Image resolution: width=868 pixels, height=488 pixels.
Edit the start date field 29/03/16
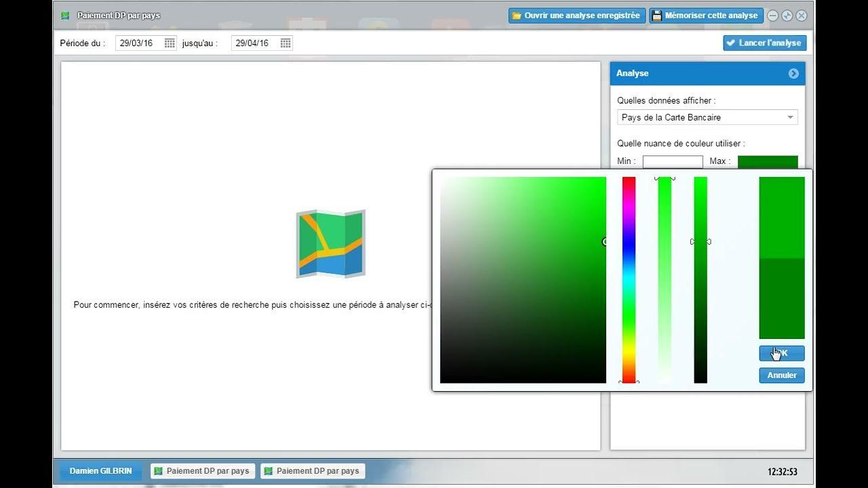coord(140,43)
